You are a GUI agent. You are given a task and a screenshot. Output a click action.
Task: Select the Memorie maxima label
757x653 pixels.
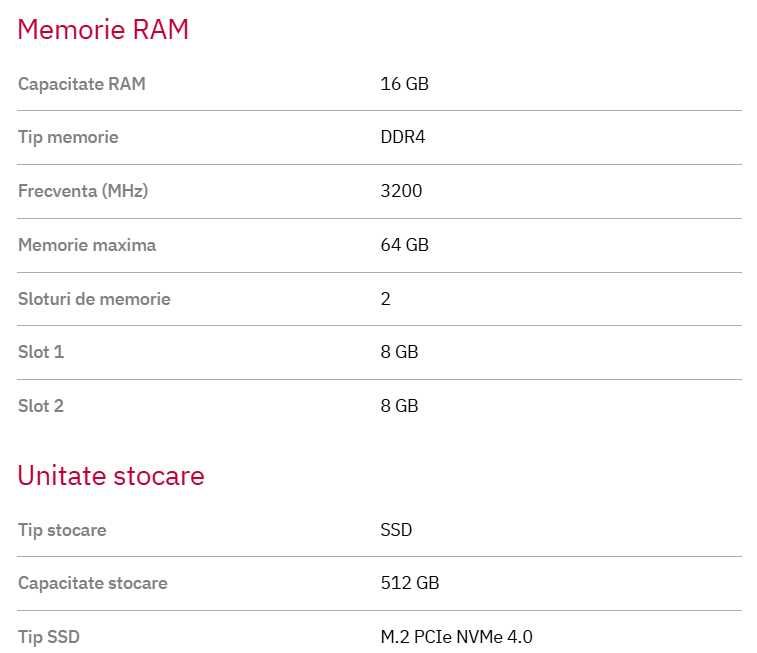tap(87, 245)
